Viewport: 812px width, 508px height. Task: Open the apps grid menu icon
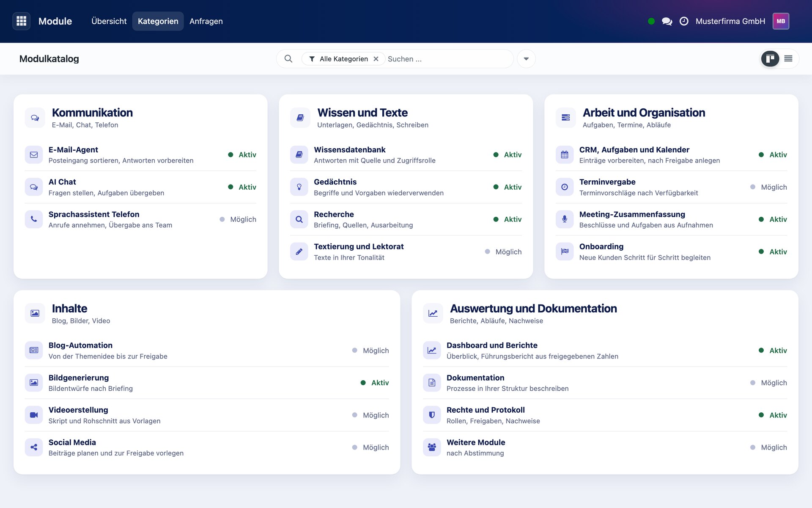click(x=21, y=21)
